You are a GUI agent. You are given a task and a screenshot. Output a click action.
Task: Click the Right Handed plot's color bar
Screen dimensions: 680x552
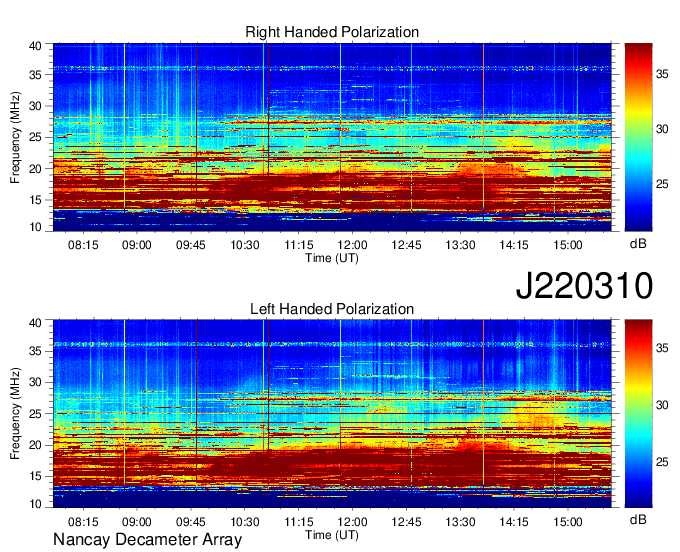click(x=638, y=137)
